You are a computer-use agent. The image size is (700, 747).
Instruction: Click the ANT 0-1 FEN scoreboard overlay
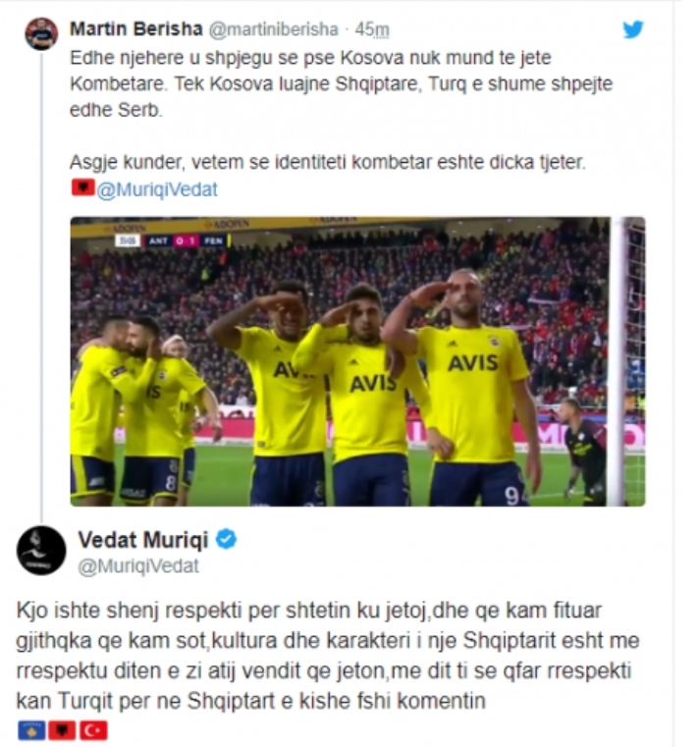pos(173,240)
